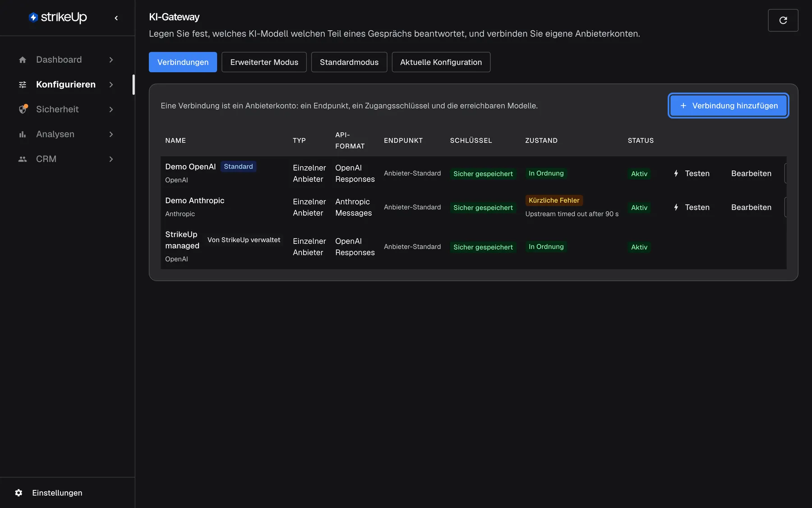
Task: Click the Konfigurieren sliders icon
Action: click(x=23, y=84)
